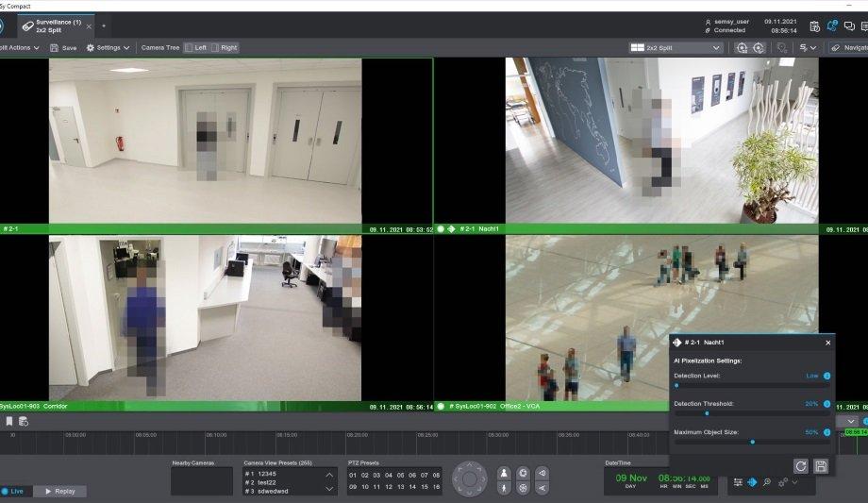Click the first camera tracking target icon

742,48
